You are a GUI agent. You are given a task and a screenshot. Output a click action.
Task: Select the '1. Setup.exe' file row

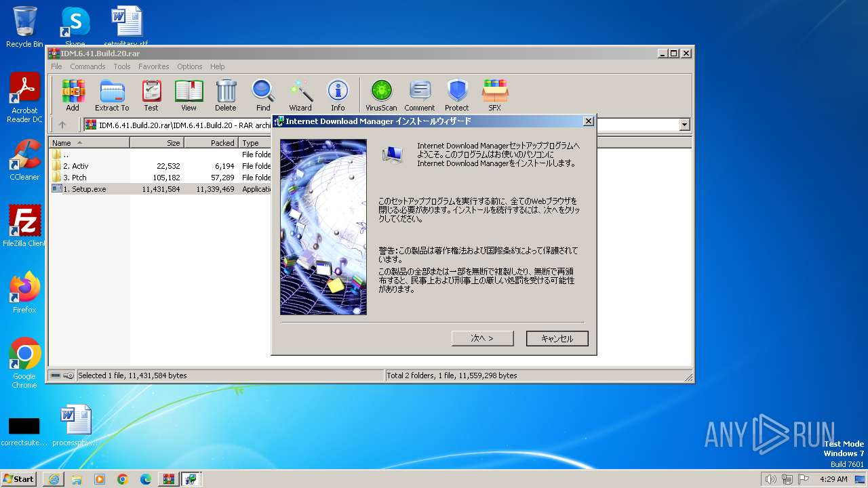point(161,189)
